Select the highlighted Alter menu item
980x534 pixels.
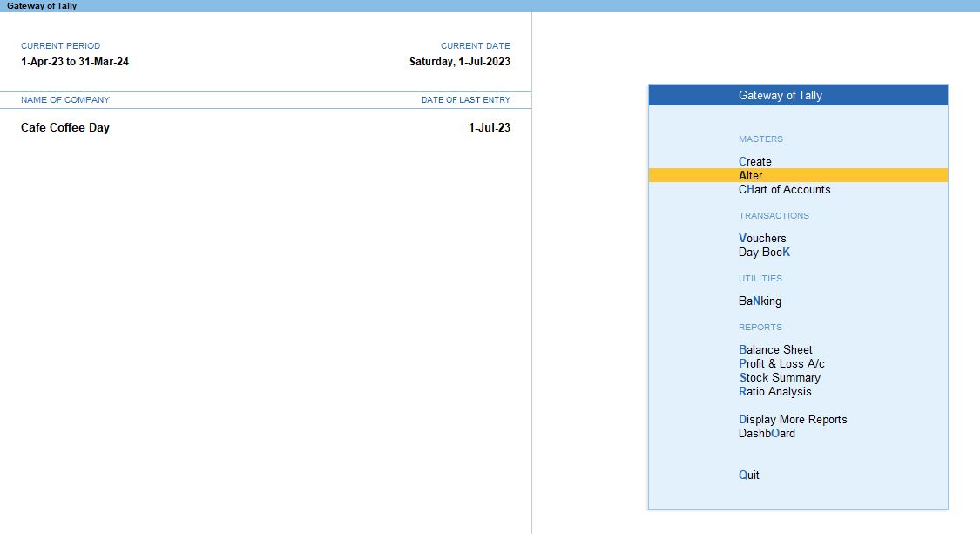(x=798, y=175)
